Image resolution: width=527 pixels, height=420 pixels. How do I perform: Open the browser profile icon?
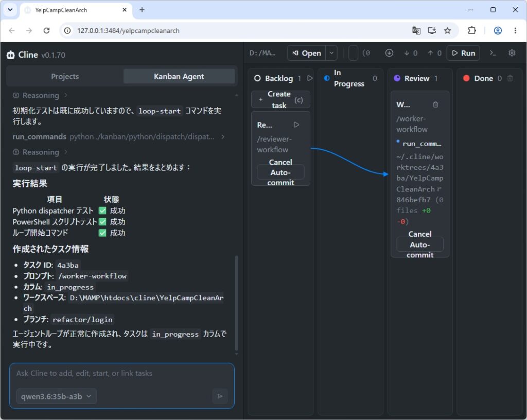(x=498, y=30)
